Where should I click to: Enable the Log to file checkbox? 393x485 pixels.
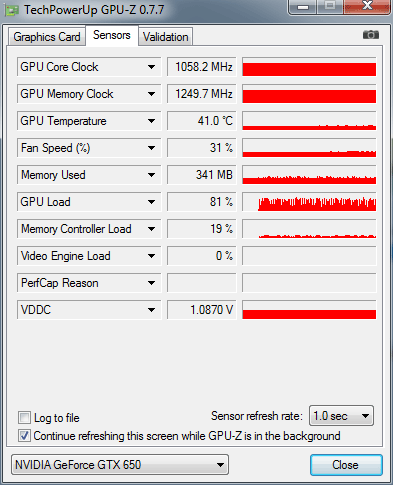point(24,417)
